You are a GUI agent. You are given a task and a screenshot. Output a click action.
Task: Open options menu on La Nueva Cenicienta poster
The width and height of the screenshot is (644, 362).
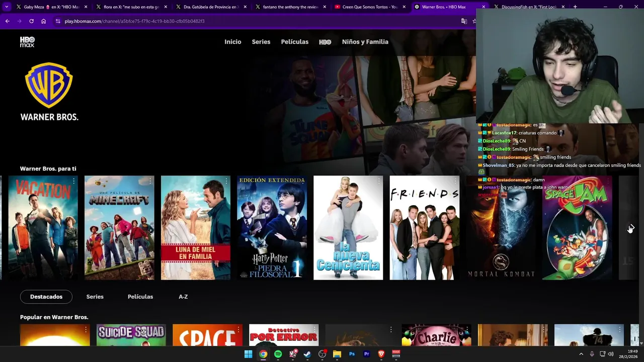coord(379,181)
